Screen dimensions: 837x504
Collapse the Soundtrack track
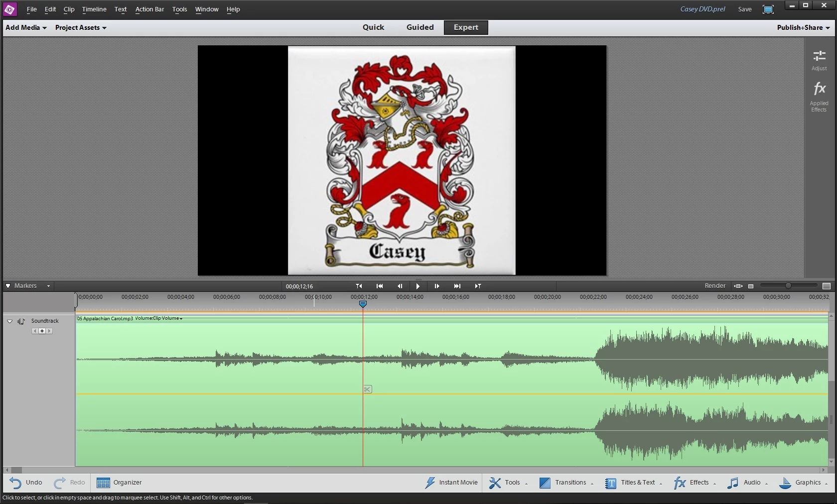click(9, 321)
